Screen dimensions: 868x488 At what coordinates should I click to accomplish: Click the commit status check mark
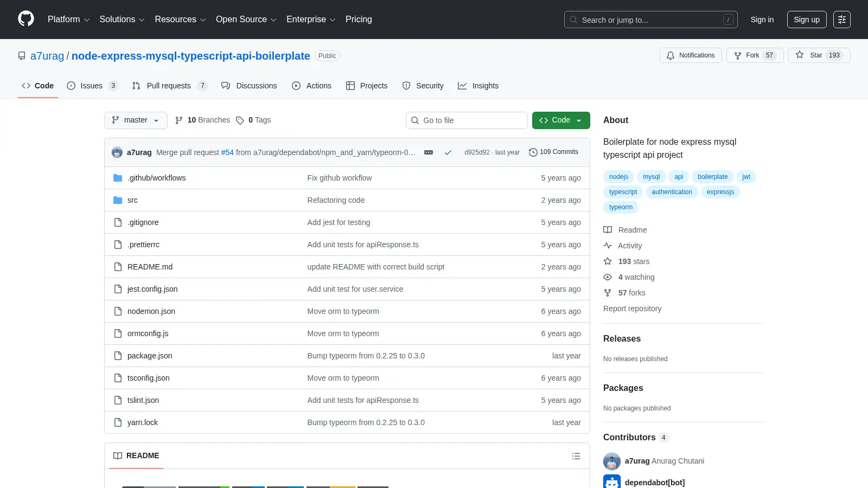click(448, 152)
